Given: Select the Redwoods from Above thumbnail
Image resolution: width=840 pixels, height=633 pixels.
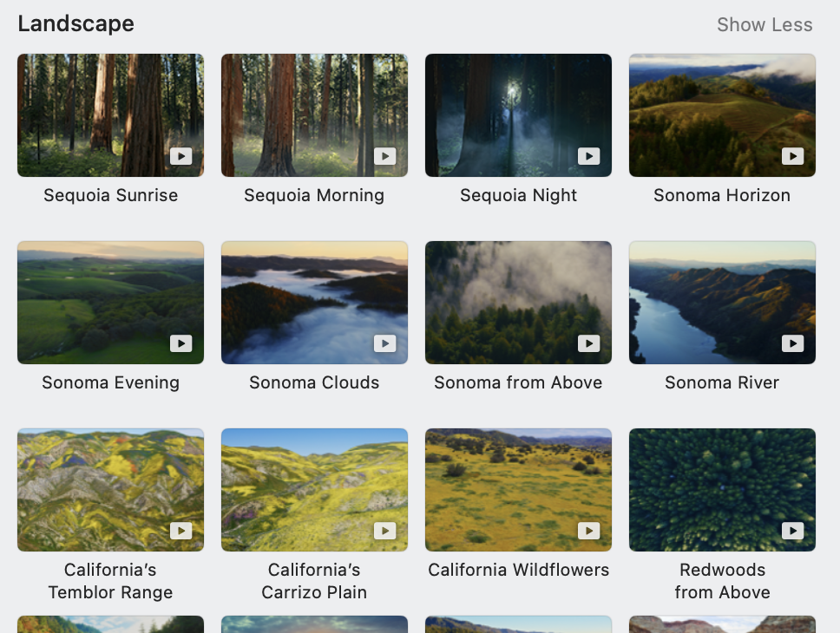Looking at the screenshot, I should point(722,490).
